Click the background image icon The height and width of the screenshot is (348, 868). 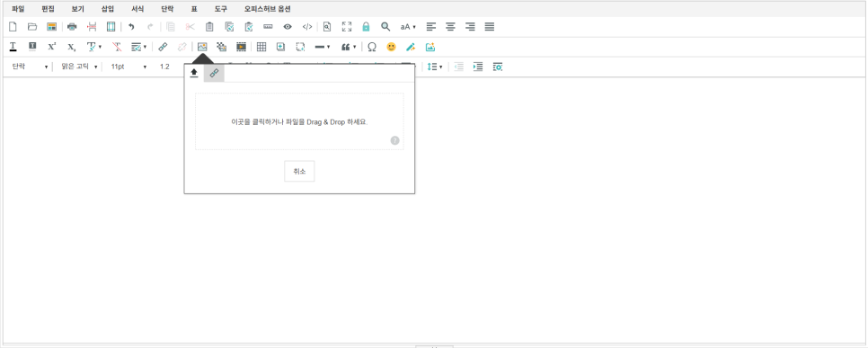(221, 47)
